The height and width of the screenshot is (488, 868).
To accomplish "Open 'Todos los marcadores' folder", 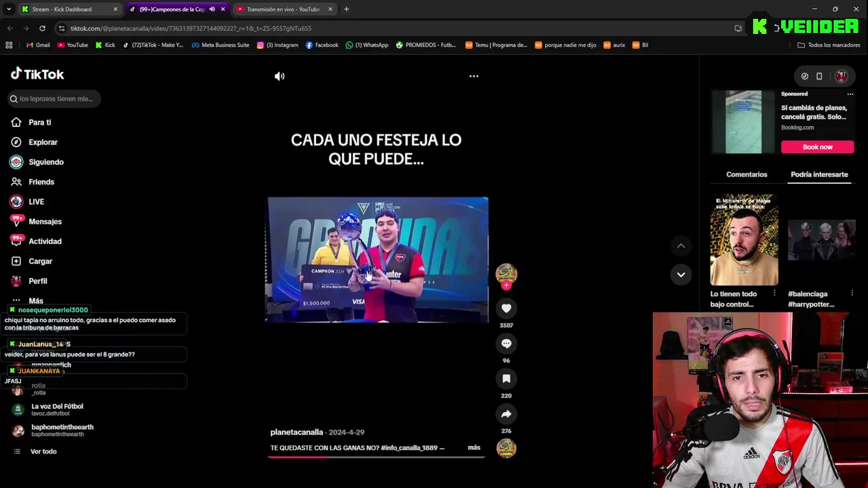I will (x=829, y=45).
